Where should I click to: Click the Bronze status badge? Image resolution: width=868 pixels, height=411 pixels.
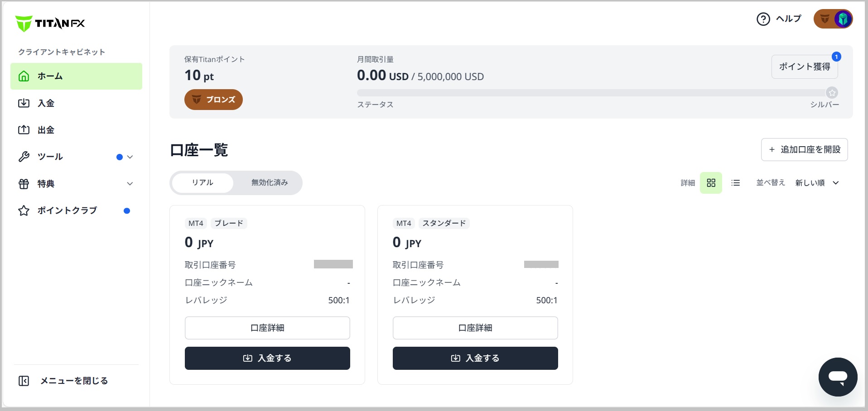(213, 100)
